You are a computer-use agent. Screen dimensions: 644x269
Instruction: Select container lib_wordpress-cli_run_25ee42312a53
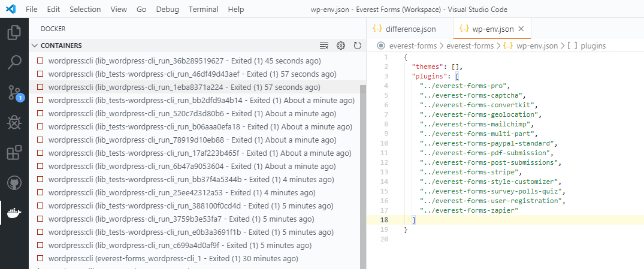(x=194, y=192)
